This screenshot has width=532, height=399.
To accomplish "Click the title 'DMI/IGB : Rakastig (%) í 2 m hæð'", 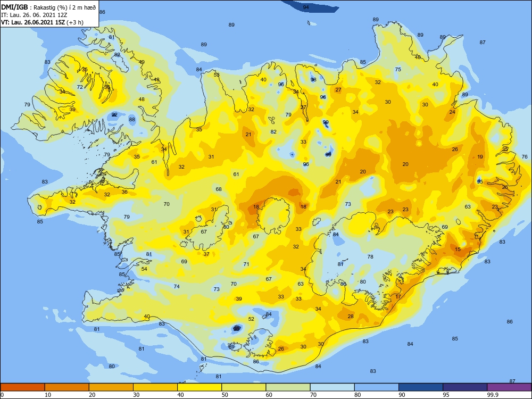I will pos(48,7).
